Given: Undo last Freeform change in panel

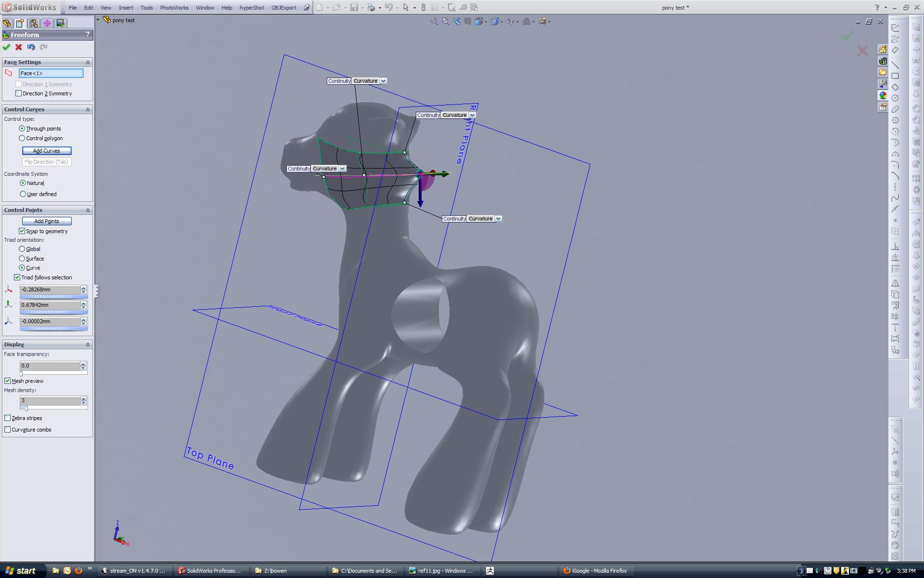Looking at the screenshot, I should coord(31,47).
